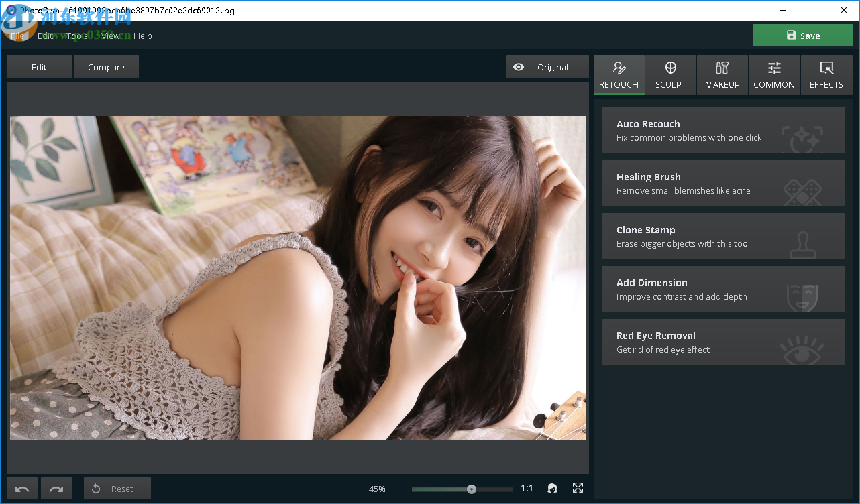The width and height of the screenshot is (860, 504).
Task: Open the Red Eye Removal tool
Action: 723,342
